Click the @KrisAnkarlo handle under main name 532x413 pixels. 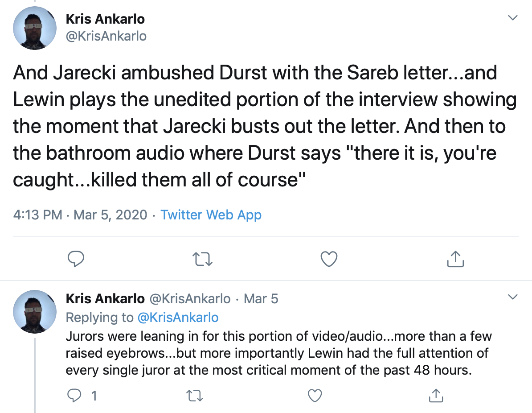tap(106, 36)
